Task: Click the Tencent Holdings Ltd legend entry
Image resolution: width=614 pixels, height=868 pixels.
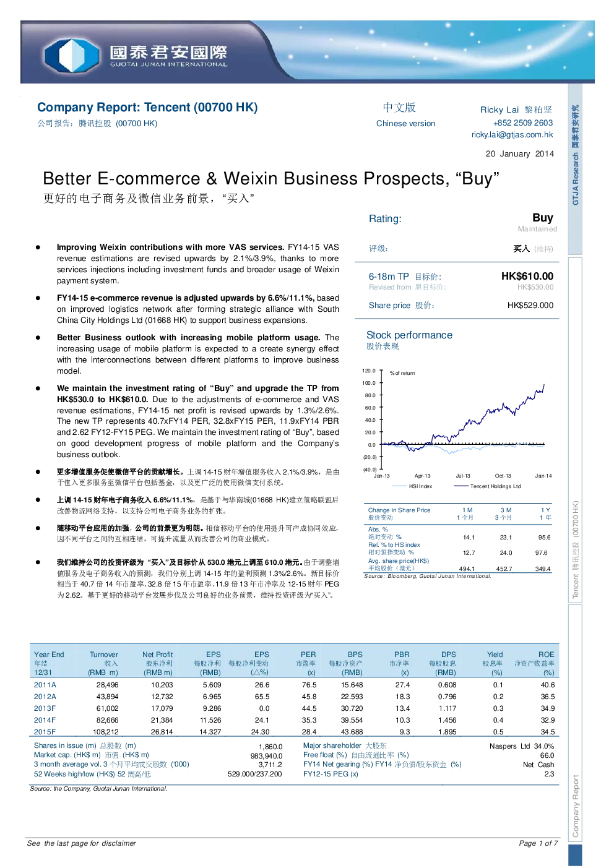Action: click(x=488, y=486)
